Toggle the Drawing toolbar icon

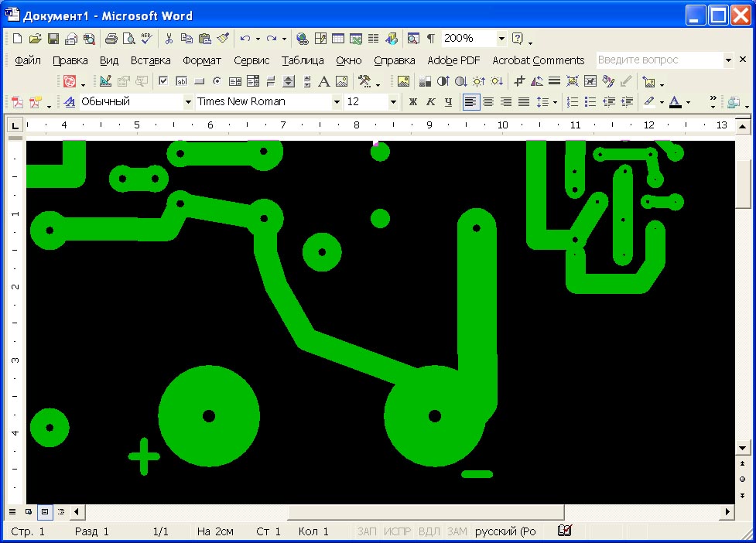tap(392, 39)
